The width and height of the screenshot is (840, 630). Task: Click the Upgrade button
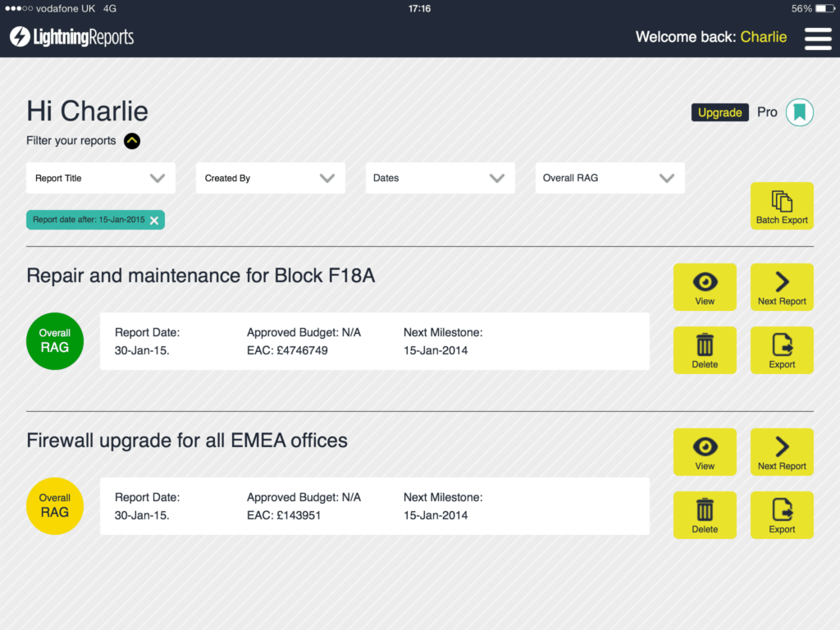(719, 112)
